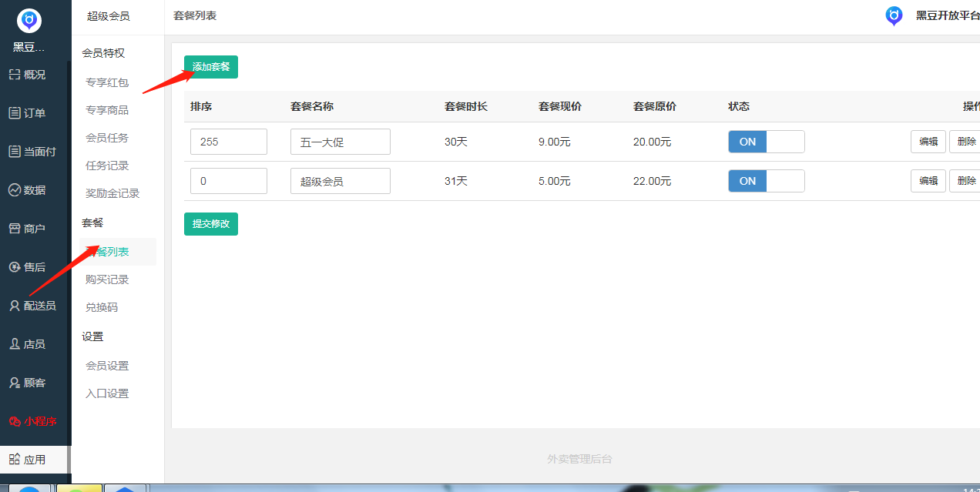Click the 黑豆开放平台 header text
Viewport: 980px width, 492px height.
(948, 15)
